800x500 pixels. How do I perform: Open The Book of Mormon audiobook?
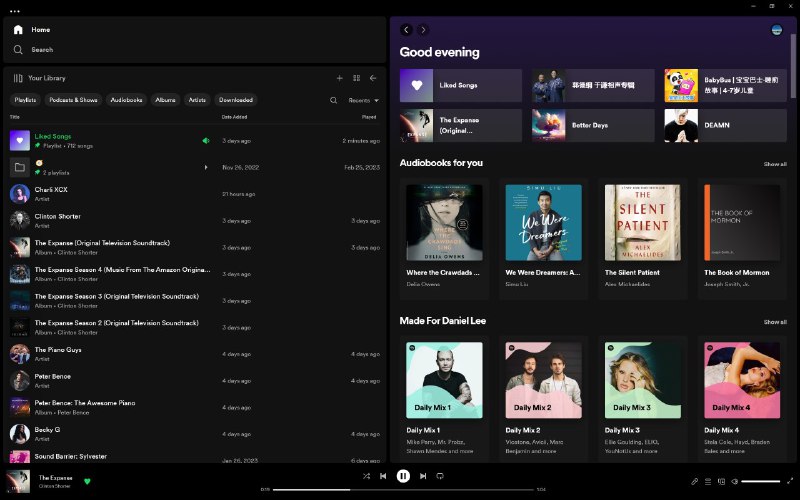coord(742,238)
